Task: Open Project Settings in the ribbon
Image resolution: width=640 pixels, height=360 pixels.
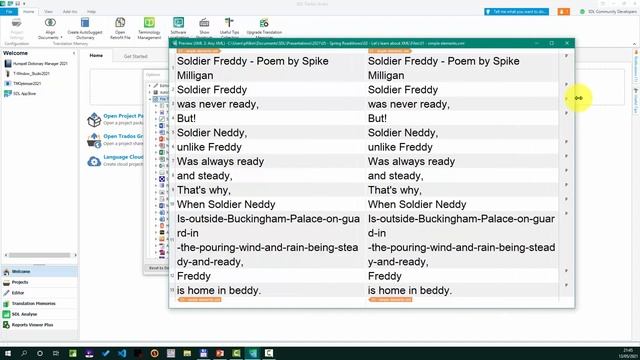Action: (16, 28)
